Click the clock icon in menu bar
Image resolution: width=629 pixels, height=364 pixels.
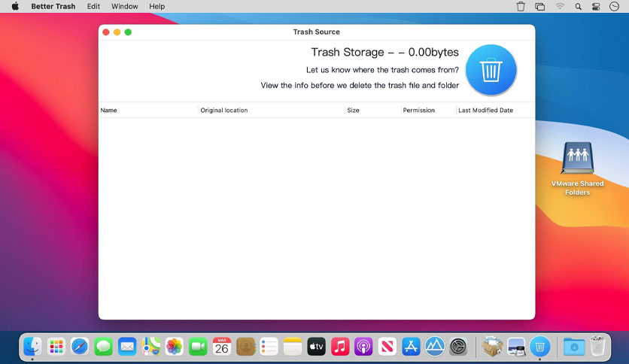point(614,7)
